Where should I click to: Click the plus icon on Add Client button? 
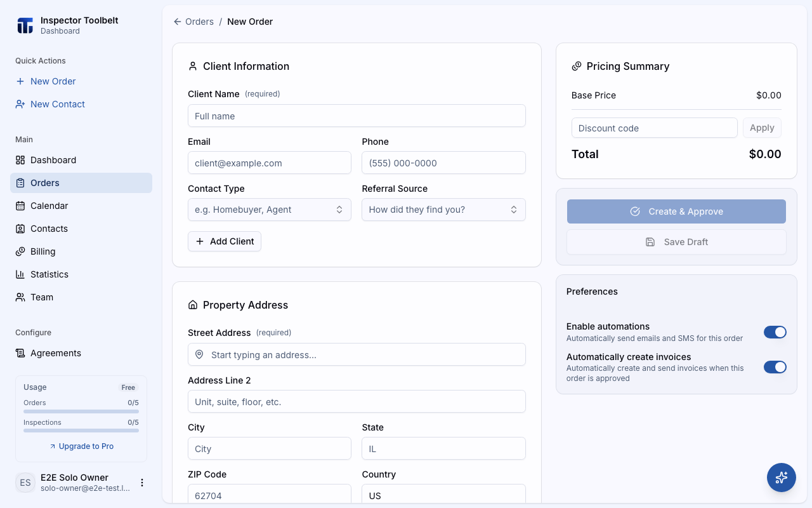(200, 241)
